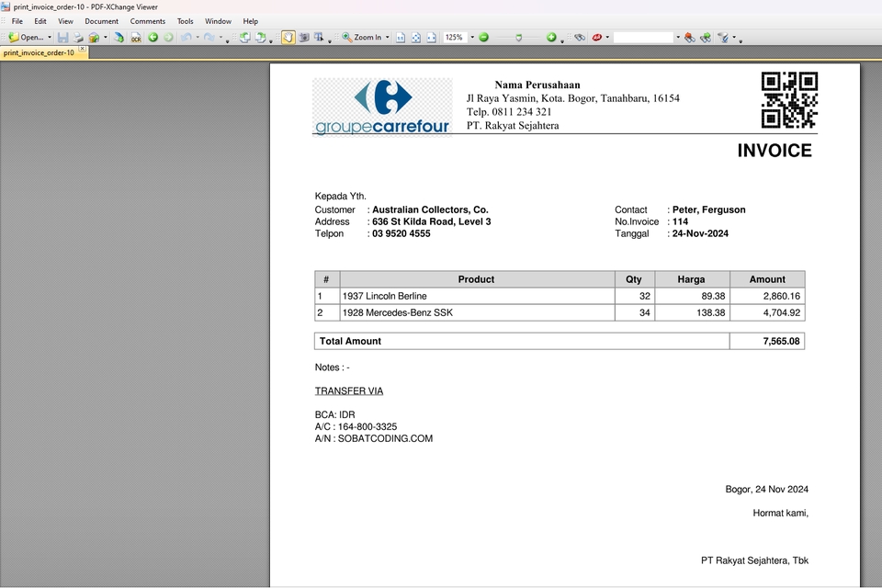Open the Edit menu

click(40, 21)
